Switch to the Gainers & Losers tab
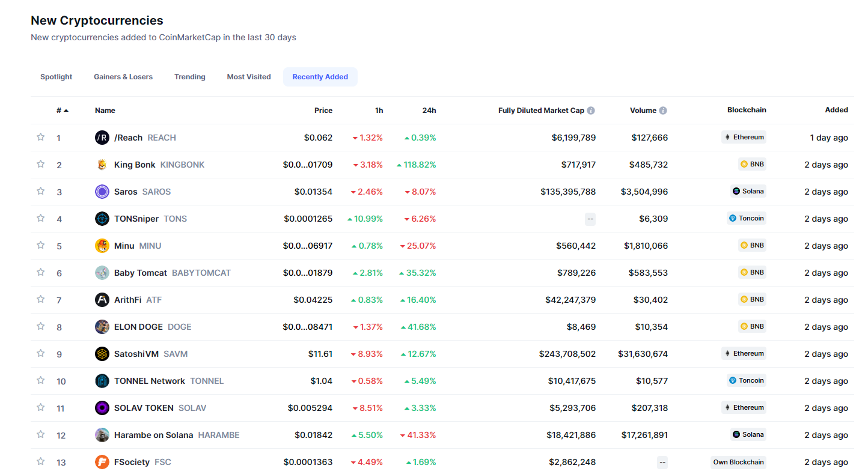Viewport: 868px width, 471px height. (x=123, y=77)
